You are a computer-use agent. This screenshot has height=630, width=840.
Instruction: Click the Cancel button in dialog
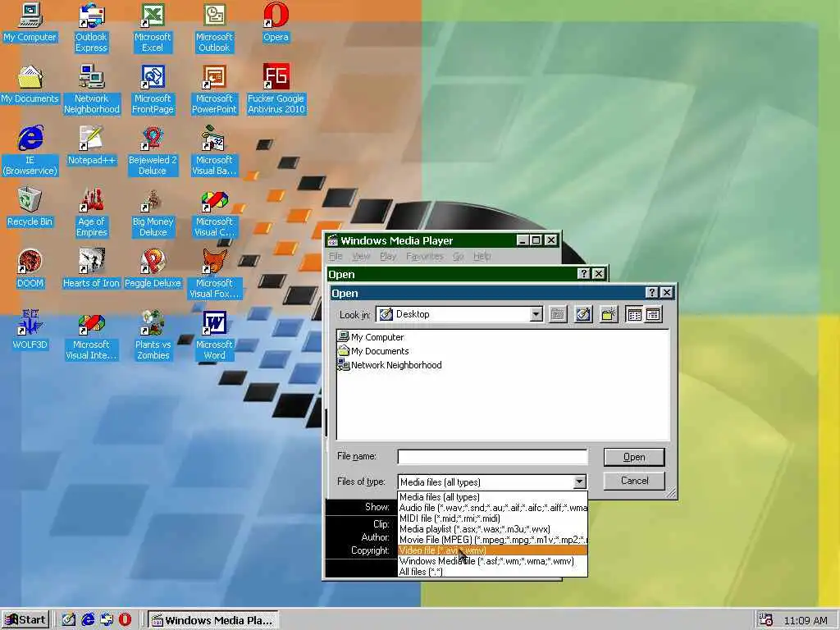pyautogui.click(x=634, y=481)
